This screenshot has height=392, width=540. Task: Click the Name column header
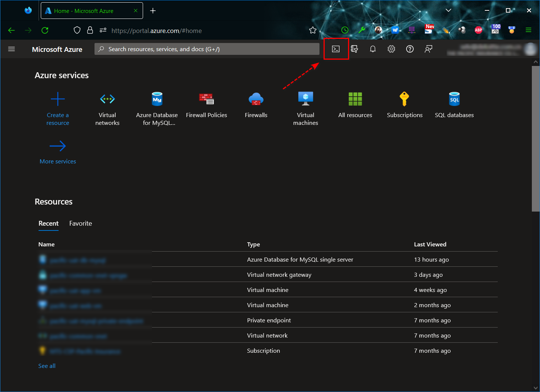click(47, 245)
